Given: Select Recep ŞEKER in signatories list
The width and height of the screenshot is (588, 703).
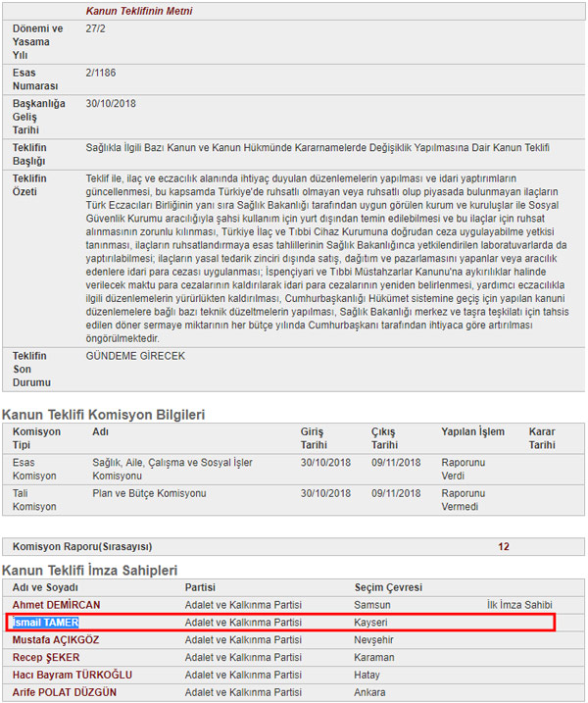Looking at the screenshot, I should pos(46,658).
